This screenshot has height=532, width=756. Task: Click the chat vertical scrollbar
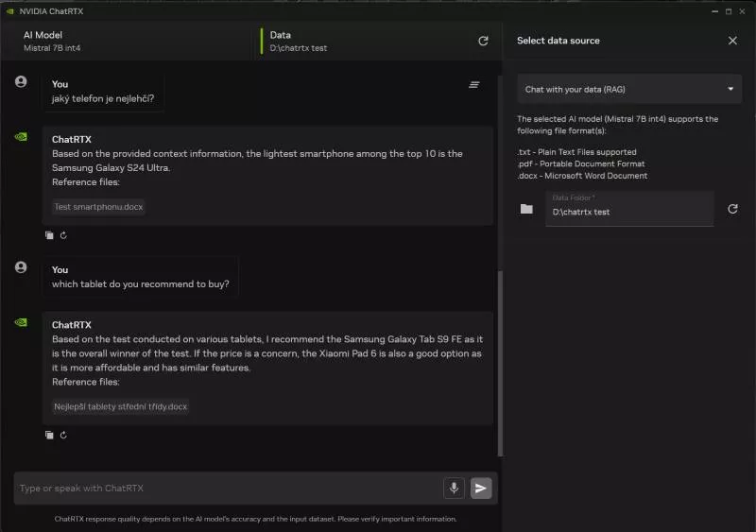tap(500, 359)
